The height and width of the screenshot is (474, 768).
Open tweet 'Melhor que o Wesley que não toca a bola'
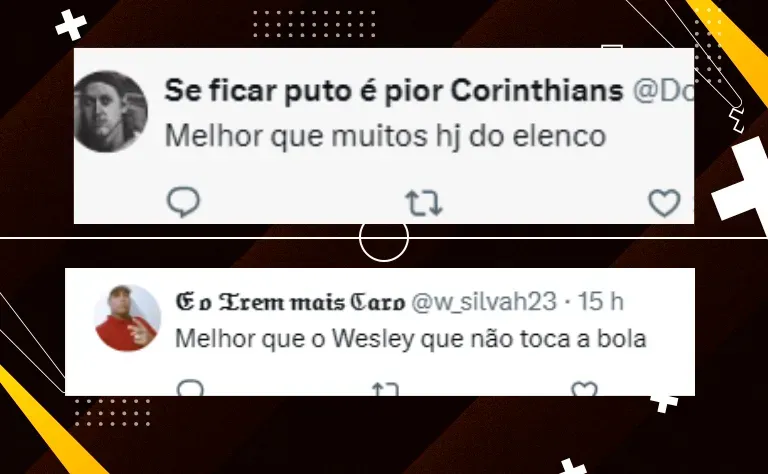coord(411,339)
